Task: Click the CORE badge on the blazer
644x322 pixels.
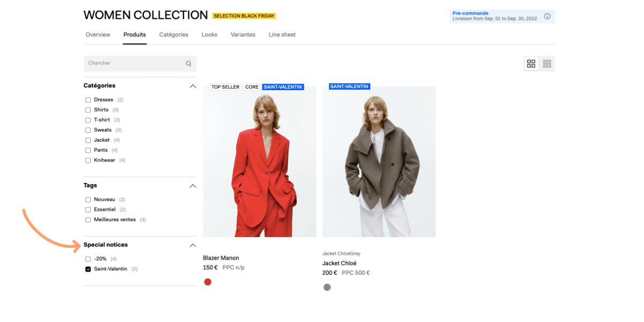Action: coord(252,87)
